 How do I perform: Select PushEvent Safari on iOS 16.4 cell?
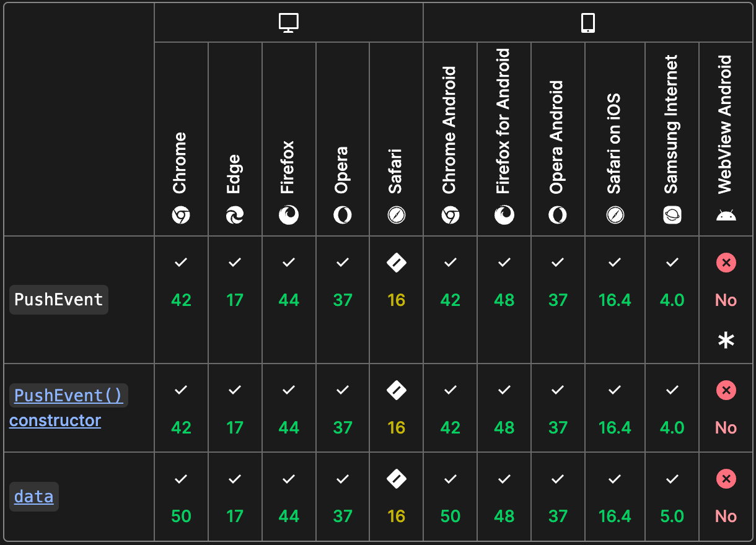tap(615, 300)
